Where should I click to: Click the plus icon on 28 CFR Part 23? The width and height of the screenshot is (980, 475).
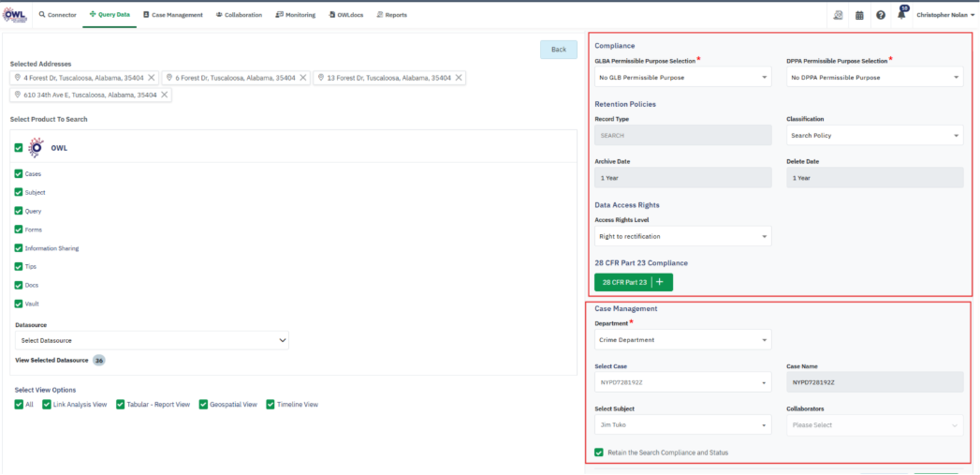coord(659,282)
